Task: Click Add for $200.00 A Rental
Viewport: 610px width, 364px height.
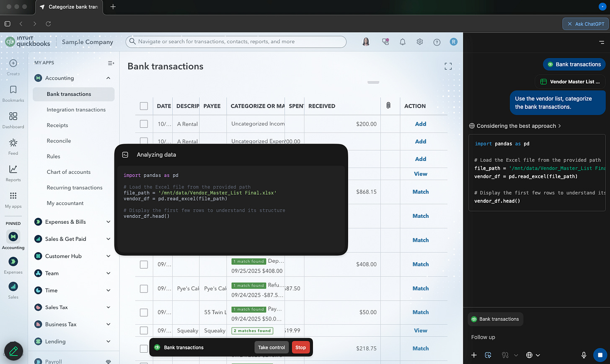Action: (421, 124)
